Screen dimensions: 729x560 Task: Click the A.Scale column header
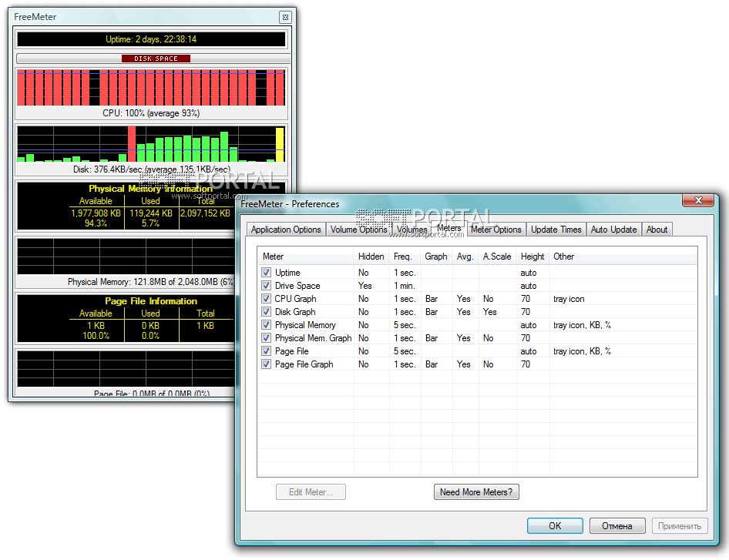coord(497,257)
